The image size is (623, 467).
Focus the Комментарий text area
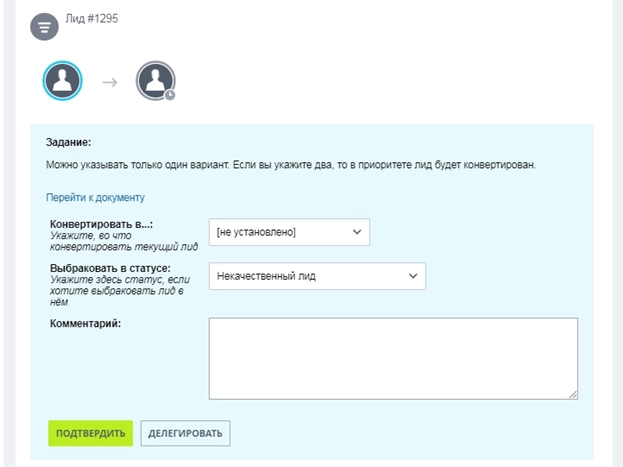[x=393, y=358]
